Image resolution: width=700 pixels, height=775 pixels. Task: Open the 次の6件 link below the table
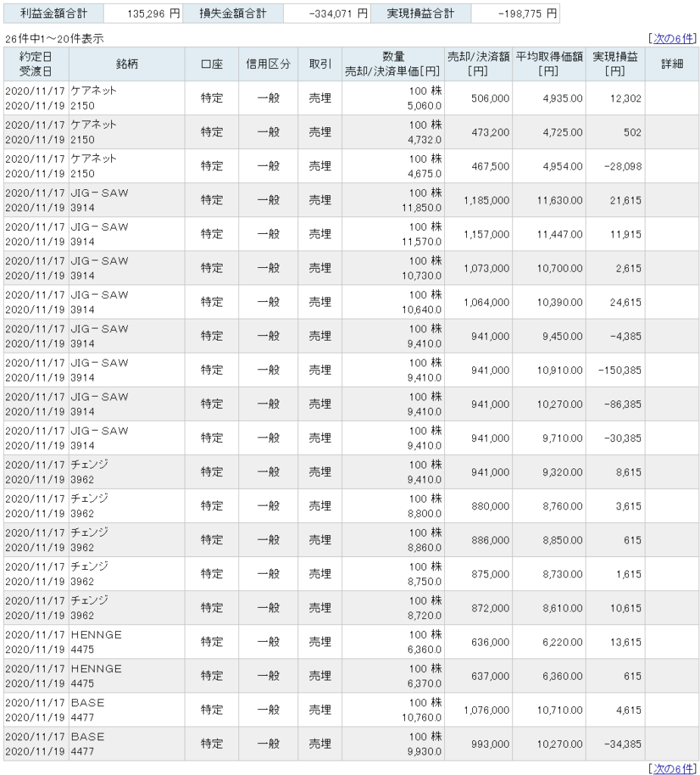[x=674, y=768]
